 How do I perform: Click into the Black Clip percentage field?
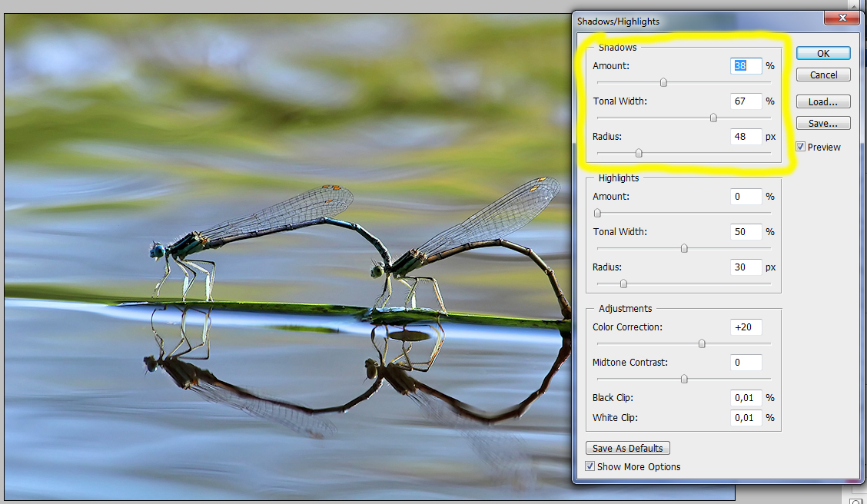click(x=745, y=398)
